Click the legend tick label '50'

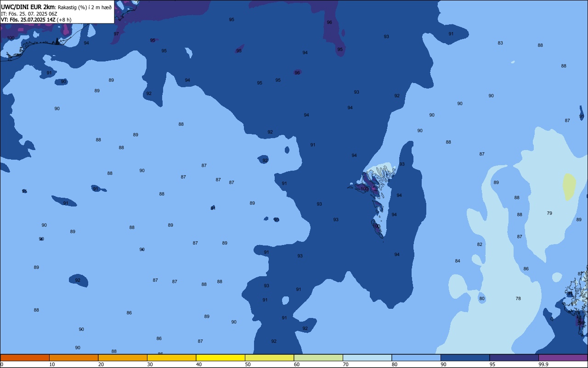click(248, 364)
